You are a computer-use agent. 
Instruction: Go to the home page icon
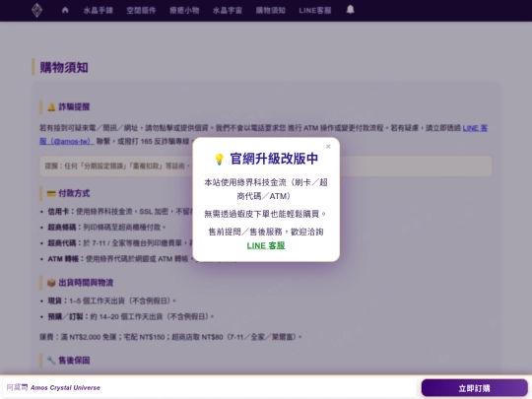click(65, 10)
